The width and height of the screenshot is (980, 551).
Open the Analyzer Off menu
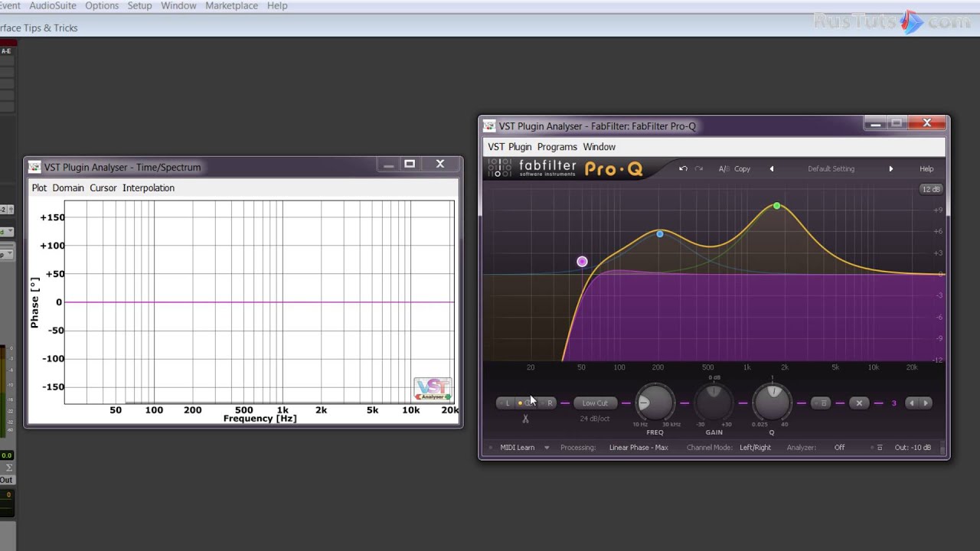(840, 448)
